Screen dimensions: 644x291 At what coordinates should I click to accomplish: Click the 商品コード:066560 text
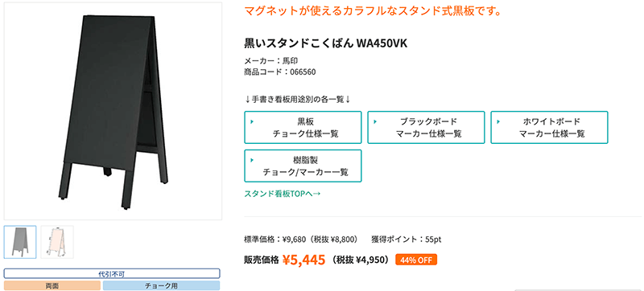(279, 72)
